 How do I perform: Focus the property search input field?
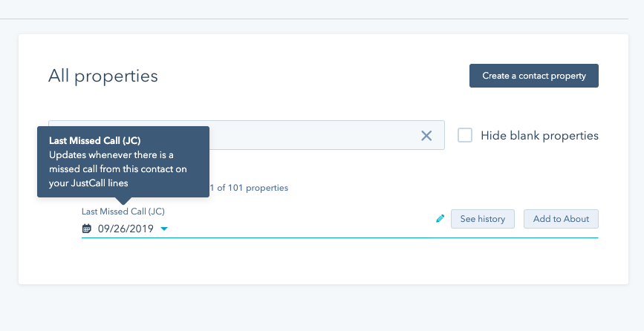[x=312, y=135]
